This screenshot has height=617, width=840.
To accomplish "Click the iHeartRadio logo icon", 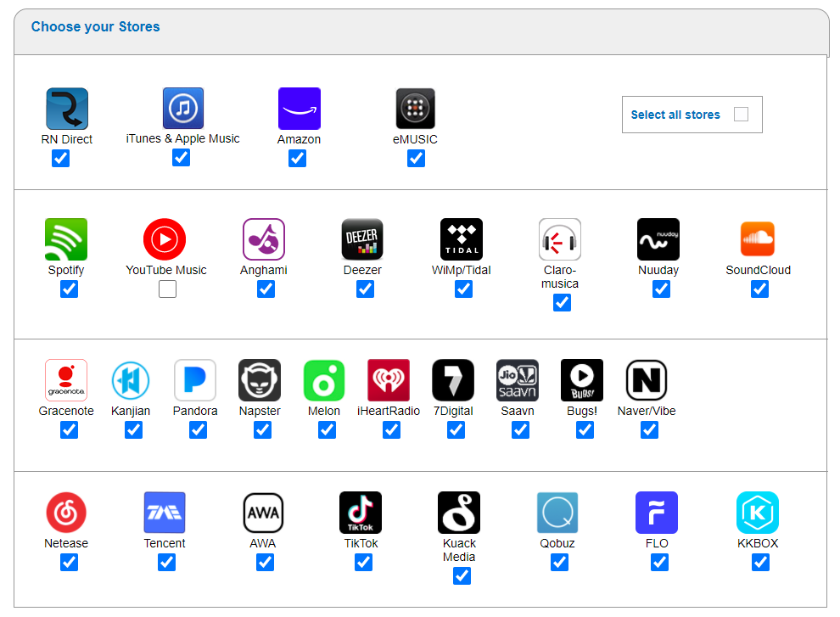I will point(389,380).
